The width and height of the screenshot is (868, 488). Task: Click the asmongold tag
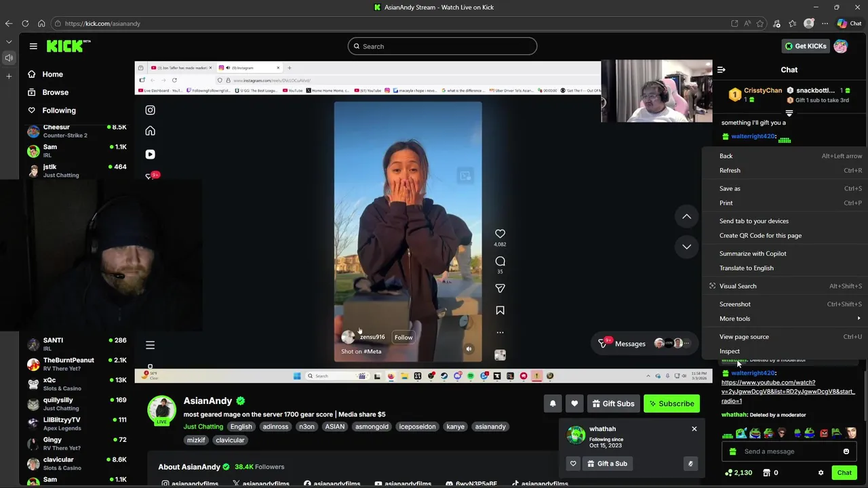pos(372,427)
